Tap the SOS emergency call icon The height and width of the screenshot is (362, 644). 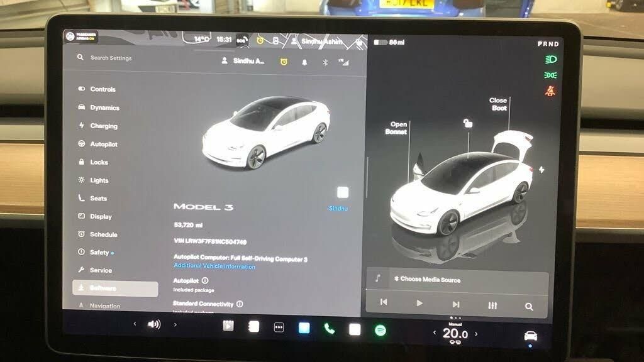(x=241, y=40)
